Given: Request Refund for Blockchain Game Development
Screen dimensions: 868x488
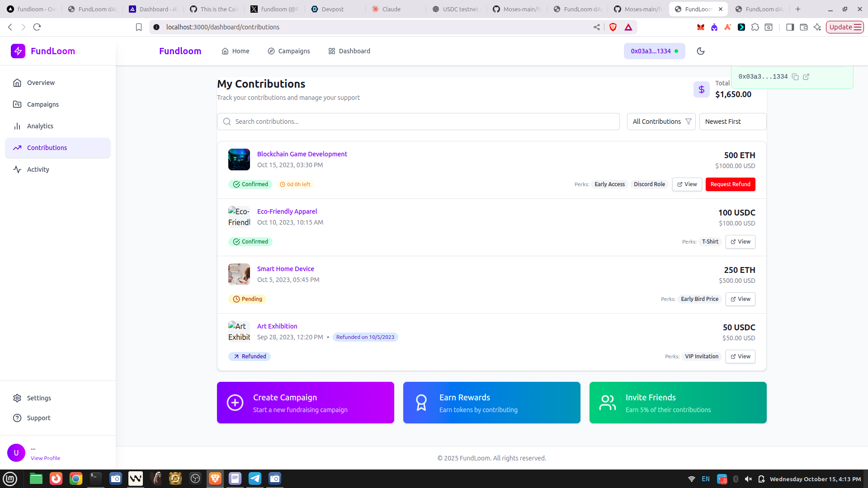Looking at the screenshot, I should coord(730,184).
